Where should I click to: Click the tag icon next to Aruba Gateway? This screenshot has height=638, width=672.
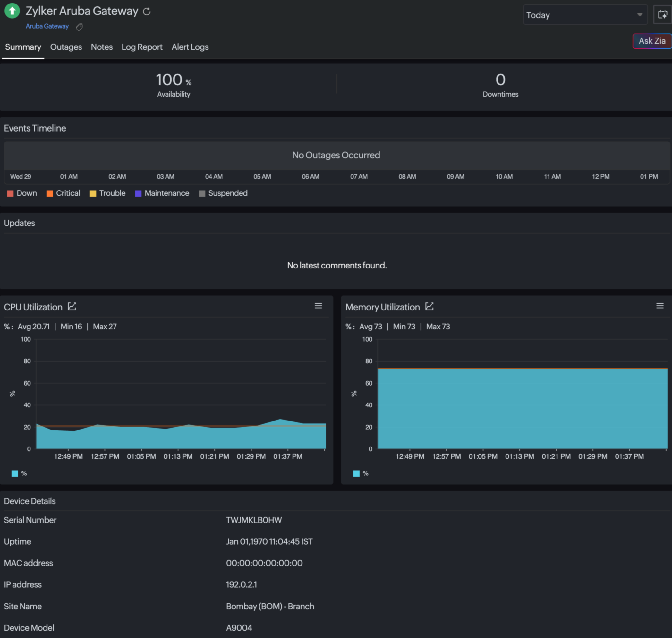coord(79,27)
